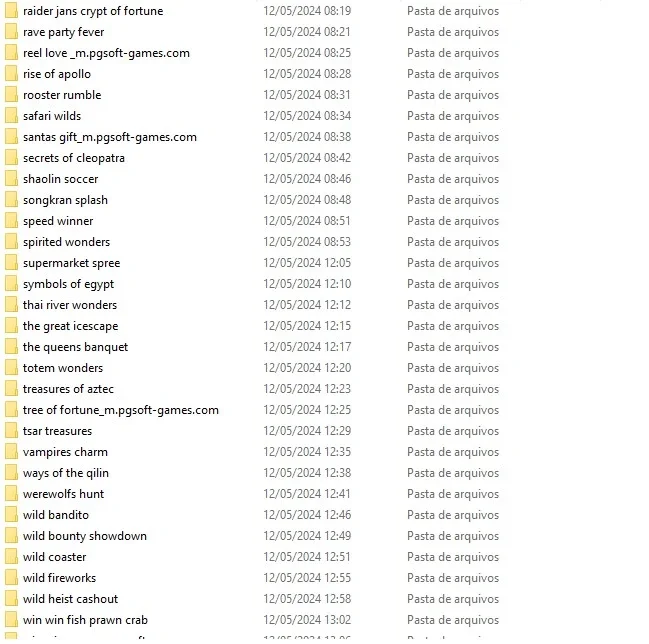Select the ways of the qilin name
Viewport: 649px width, 644px height.
[x=66, y=473]
